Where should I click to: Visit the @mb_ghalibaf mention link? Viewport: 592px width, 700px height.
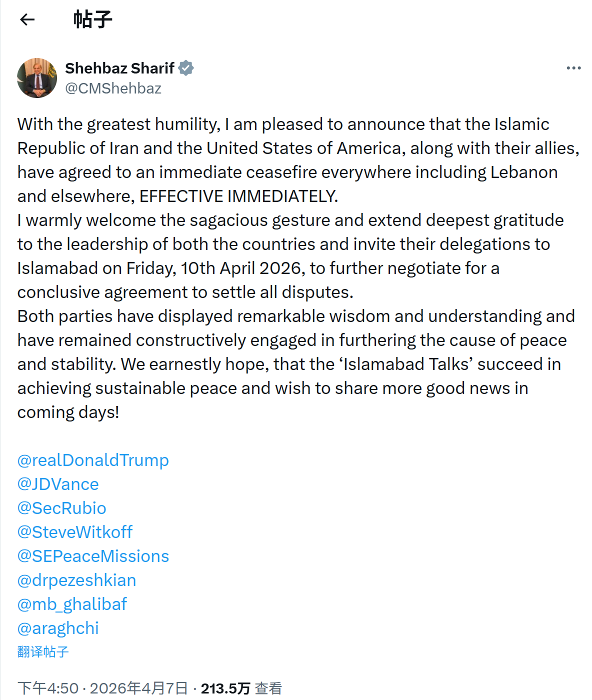(72, 604)
